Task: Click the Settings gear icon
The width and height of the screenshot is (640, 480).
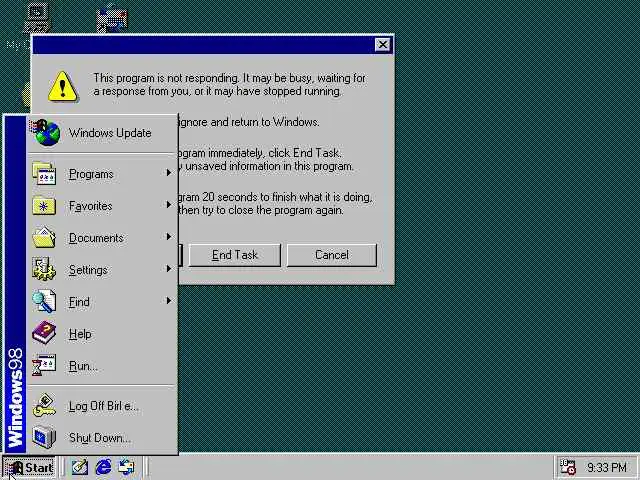Action: (x=44, y=269)
